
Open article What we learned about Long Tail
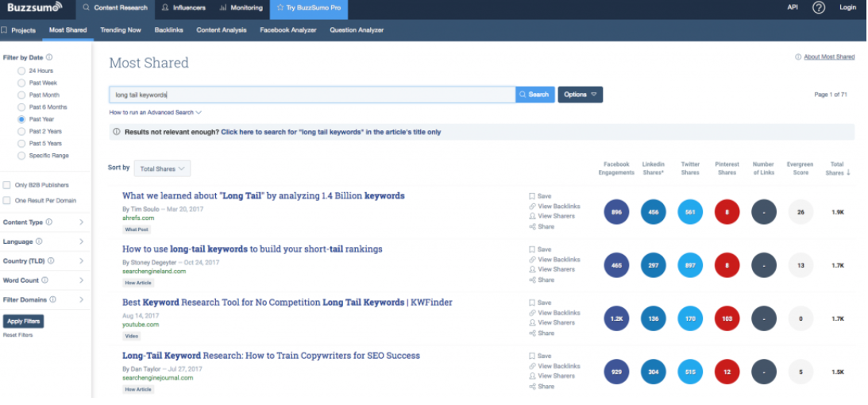point(264,196)
